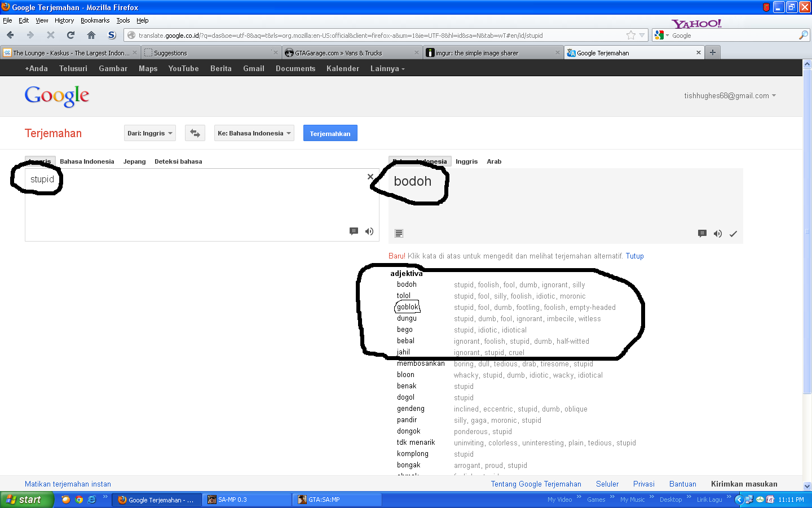The height and width of the screenshot is (508, 812).
Task: Switch to the Suggestions tab
Action: pos(211,52)
